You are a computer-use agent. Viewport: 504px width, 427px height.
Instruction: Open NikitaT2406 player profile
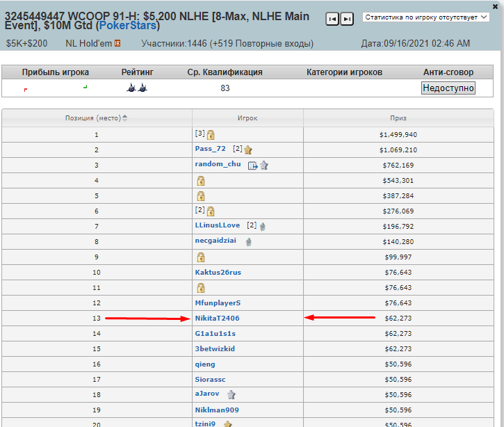(217, 319)
